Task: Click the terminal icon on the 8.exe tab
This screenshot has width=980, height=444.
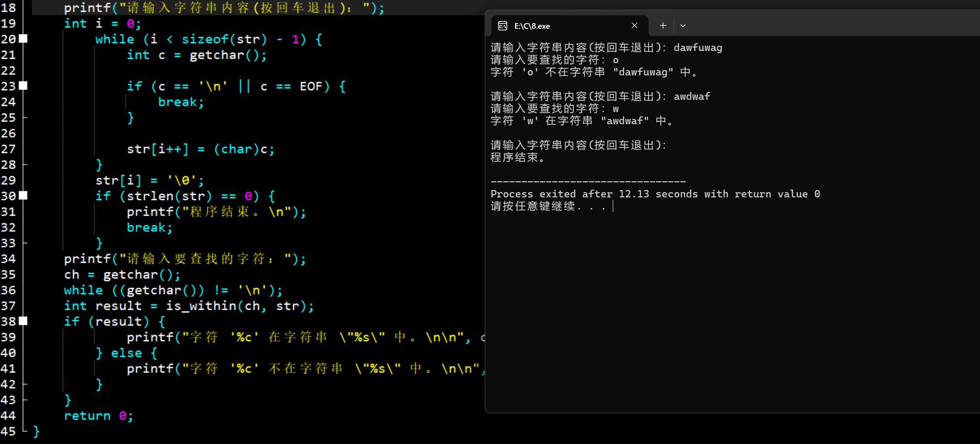Action: click(x=502, y=26)
